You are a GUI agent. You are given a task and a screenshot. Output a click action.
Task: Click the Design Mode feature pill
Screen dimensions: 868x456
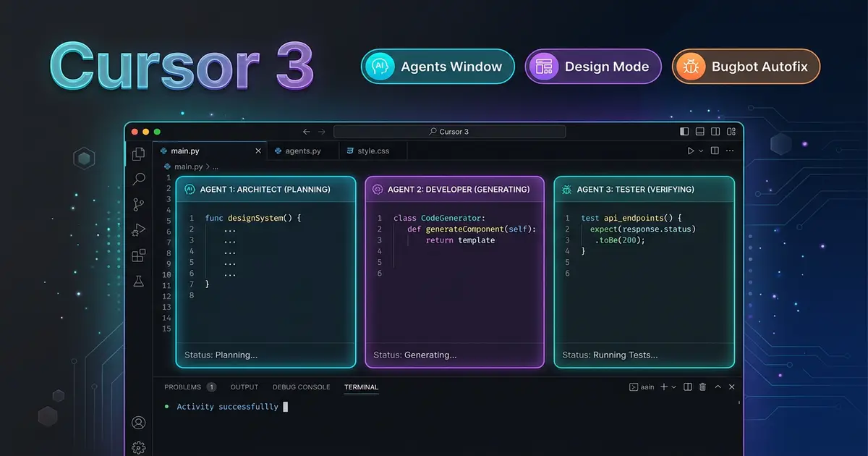(593, 67)
